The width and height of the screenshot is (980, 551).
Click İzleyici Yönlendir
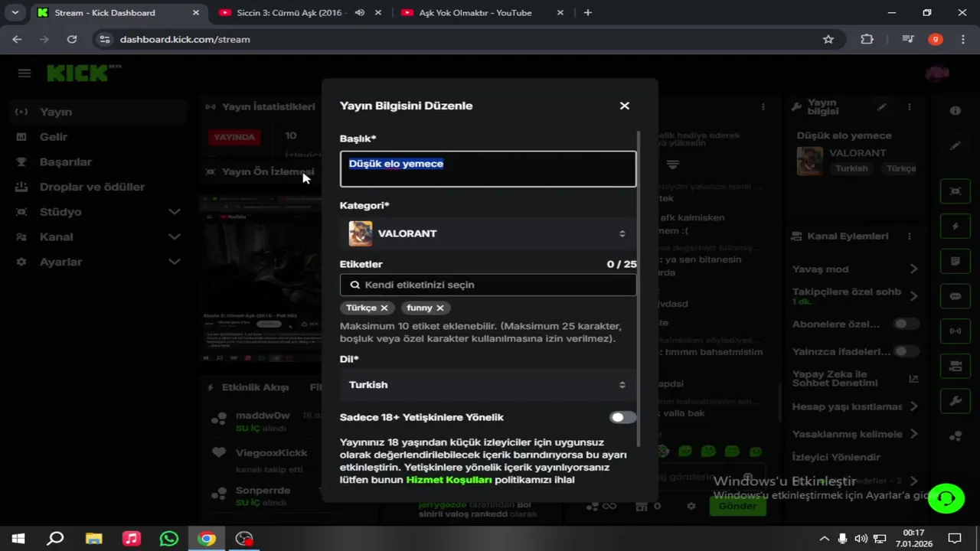click(x=836, y=457)
